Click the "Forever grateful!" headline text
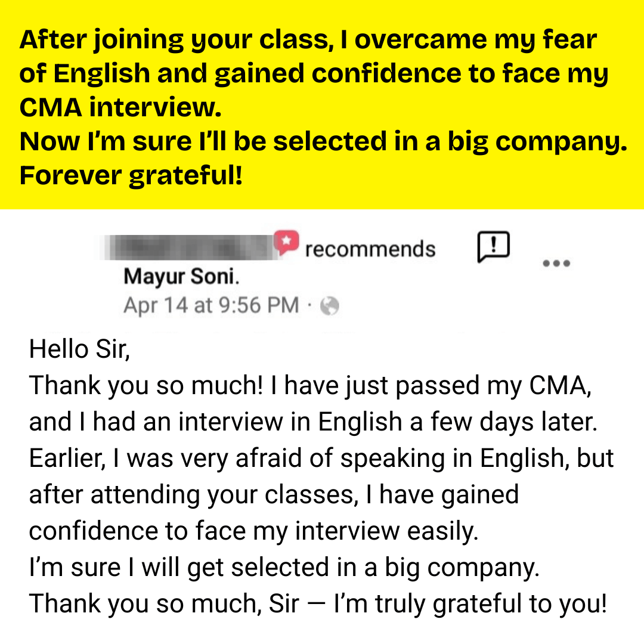Screen dimensions: 644x644 [x=131, y=175]
